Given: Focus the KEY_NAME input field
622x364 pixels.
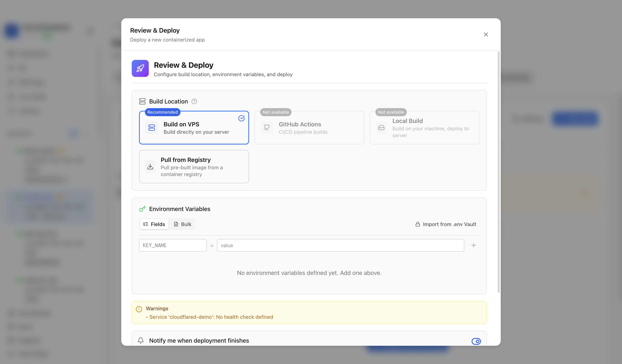Looking at the screenshot, I should 172,245.
